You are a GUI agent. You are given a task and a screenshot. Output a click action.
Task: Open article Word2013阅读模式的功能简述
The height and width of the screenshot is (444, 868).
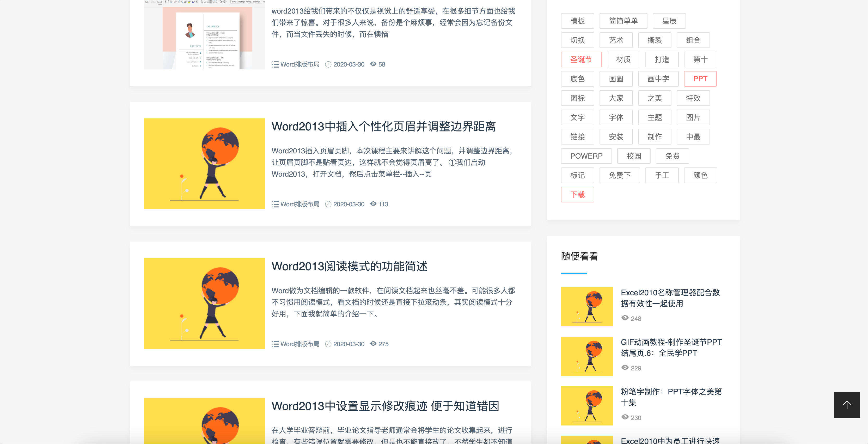click(349, 266)
